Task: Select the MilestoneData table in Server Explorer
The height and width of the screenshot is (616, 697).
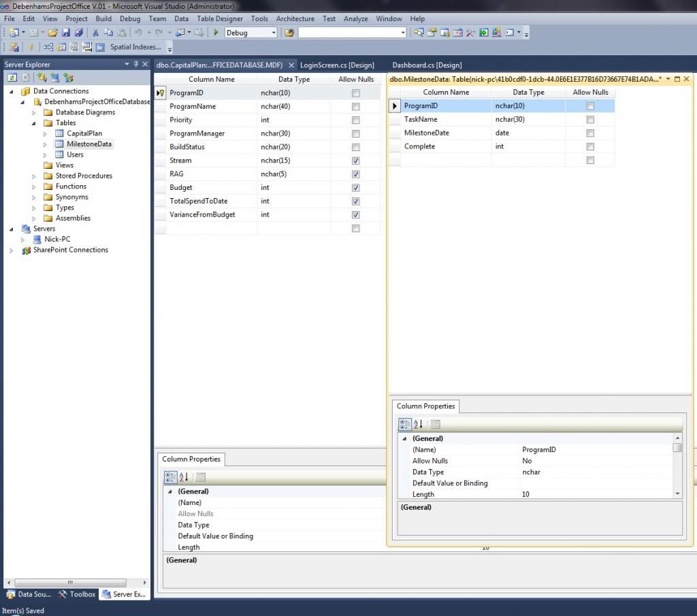Action: 89,144
